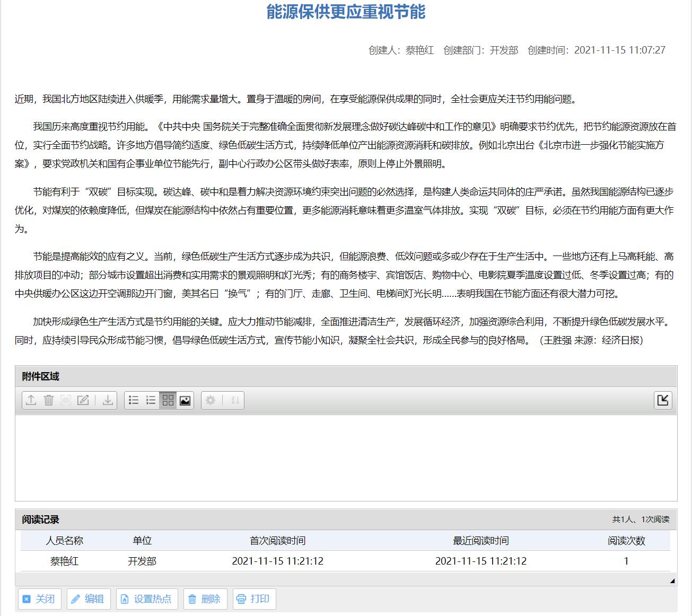The image size is (692, 616).
Task: Click the 设置热点 button
Action: (147, 599)
